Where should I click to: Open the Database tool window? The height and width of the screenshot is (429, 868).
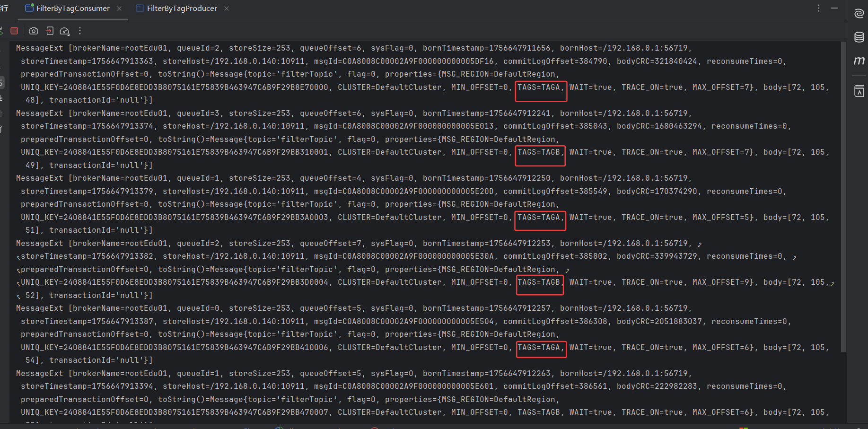pyautogui.click(x=859, y=37)
